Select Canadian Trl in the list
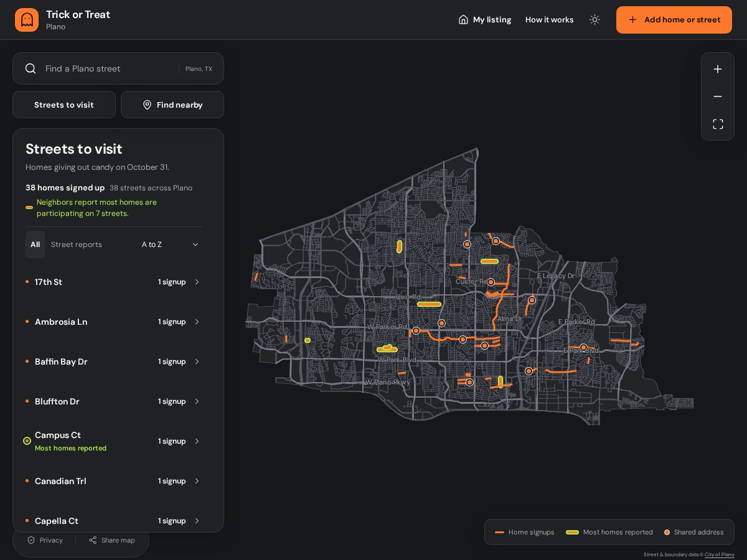747x560 pixels. point(113,481)
